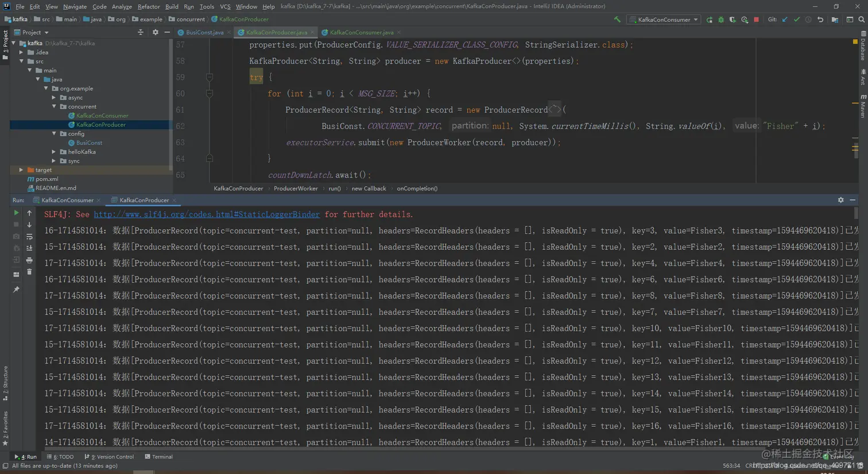Image resolution: width=868 pixels, height=474 pixels.
Task: Toggle the 6: TODO tool window button
Action: pyautogui.click(x=60, y=457)
